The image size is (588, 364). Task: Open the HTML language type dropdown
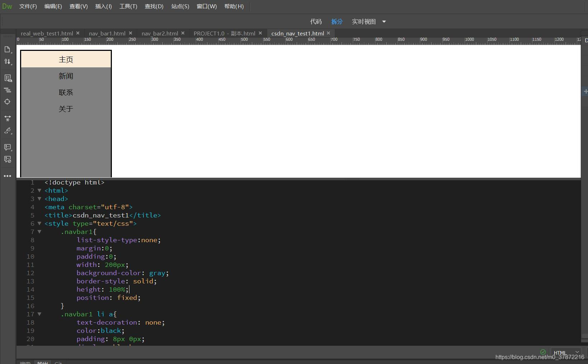coord(566,353)
